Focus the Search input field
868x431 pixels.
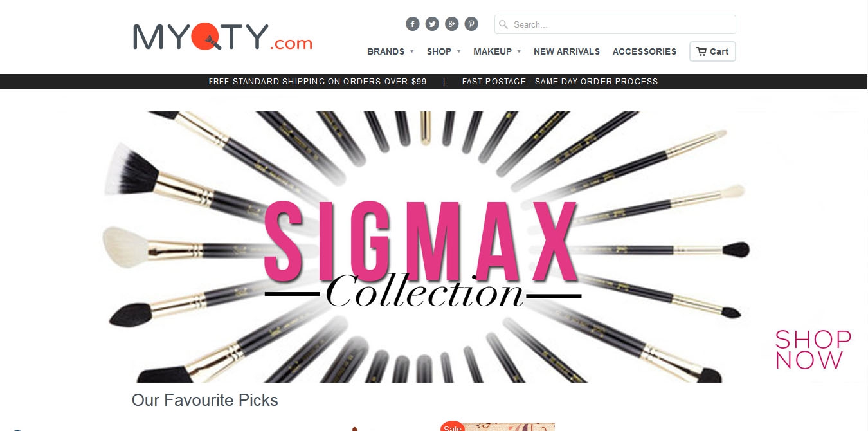point(615,24)
